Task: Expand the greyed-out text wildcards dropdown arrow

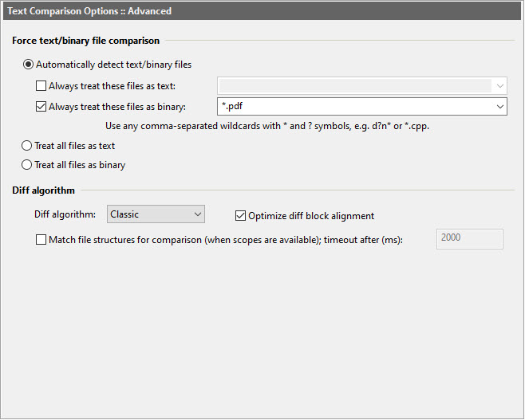Action: pos(499,86)
